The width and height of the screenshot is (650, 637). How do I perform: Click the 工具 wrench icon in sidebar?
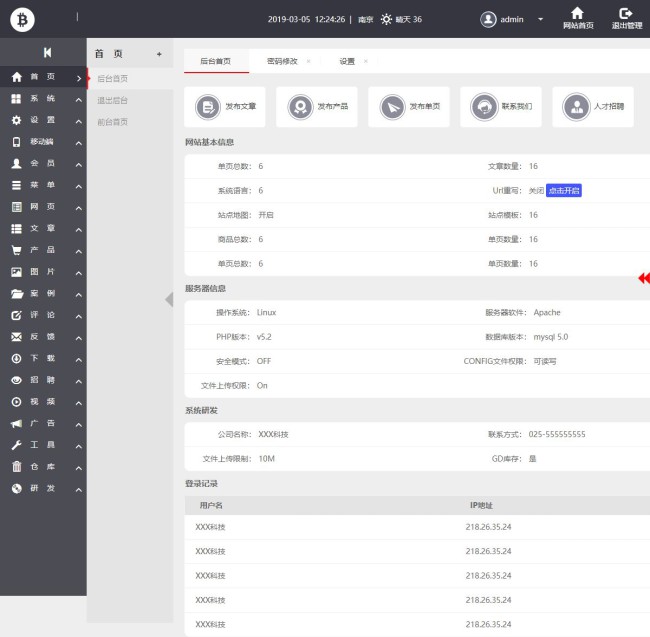tap(16, 445)
